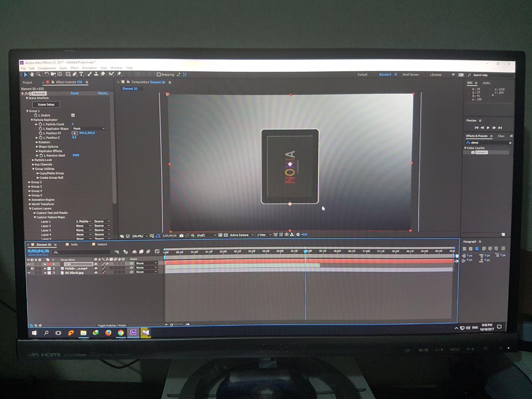This screenshot has width=532, height=399.
Task: Click the After Effects taskbar icon
Action: (x=133, y=332)
